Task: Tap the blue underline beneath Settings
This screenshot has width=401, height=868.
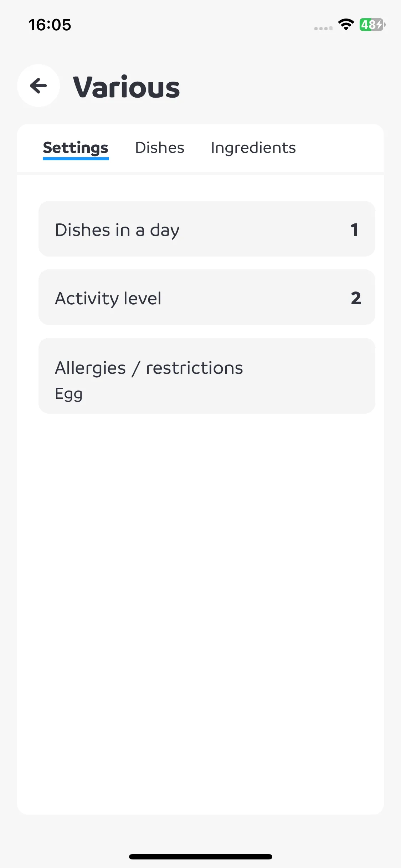Action: click(x=76, y=159)
